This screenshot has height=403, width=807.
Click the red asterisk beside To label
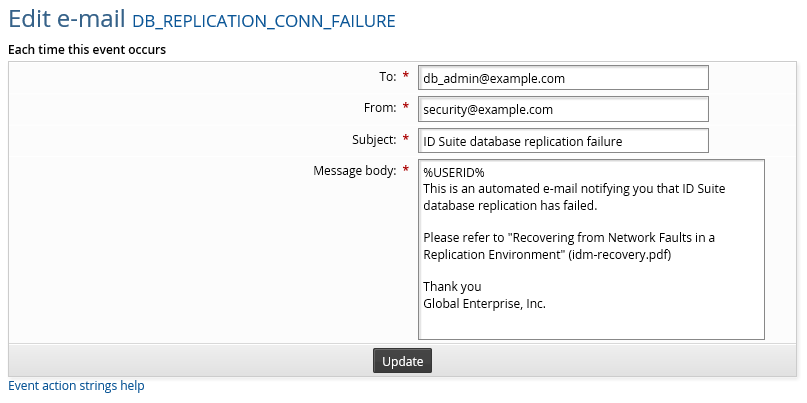[x=406, y=77]
